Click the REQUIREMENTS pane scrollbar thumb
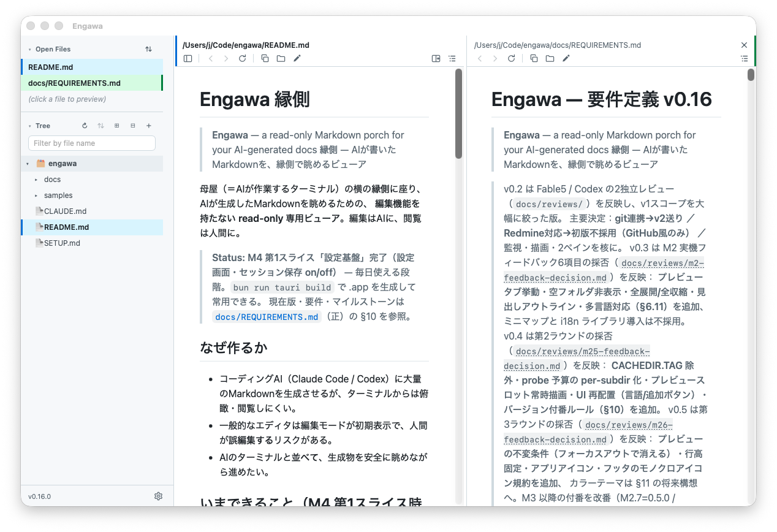This screenshot has height=532, width=777. pyautogui.click(x=751, y=75)
